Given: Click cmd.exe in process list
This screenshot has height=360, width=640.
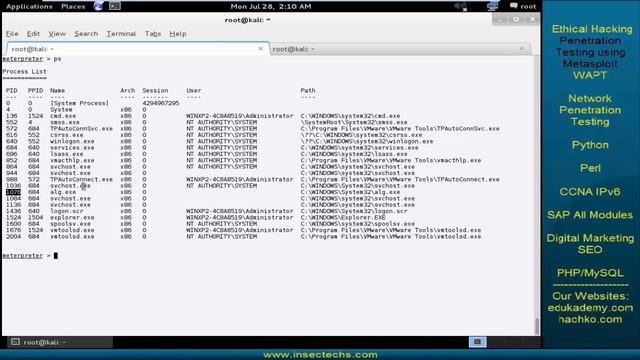Looking at the screenshot, I should point(63,116).
